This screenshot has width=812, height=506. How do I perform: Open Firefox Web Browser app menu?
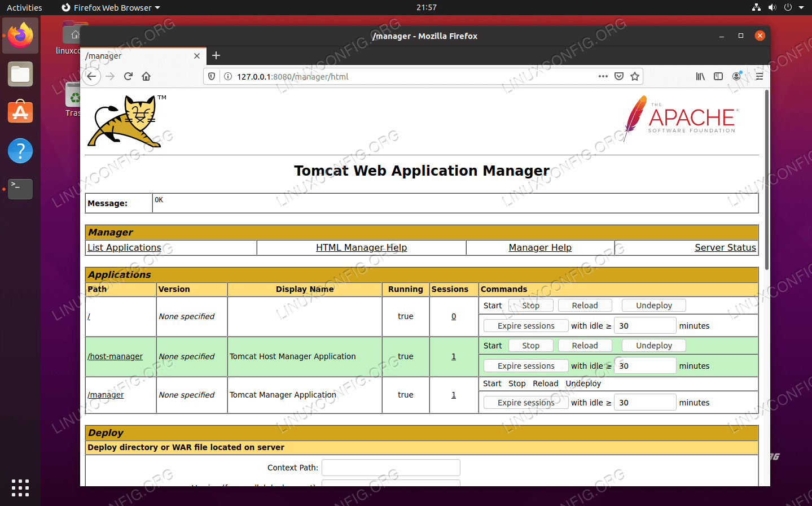[x=111, y=7]
